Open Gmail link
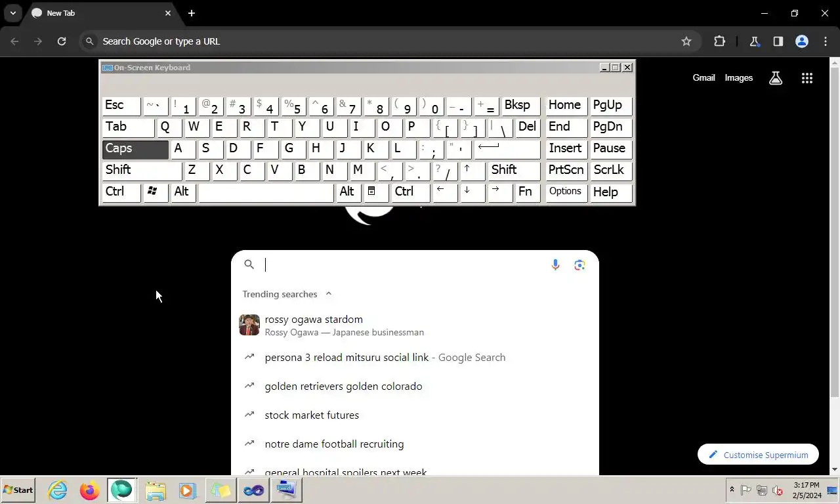Image resolution: width=840 pixels, height=504 pixels. pyautogui.click(x=703, y=78)
